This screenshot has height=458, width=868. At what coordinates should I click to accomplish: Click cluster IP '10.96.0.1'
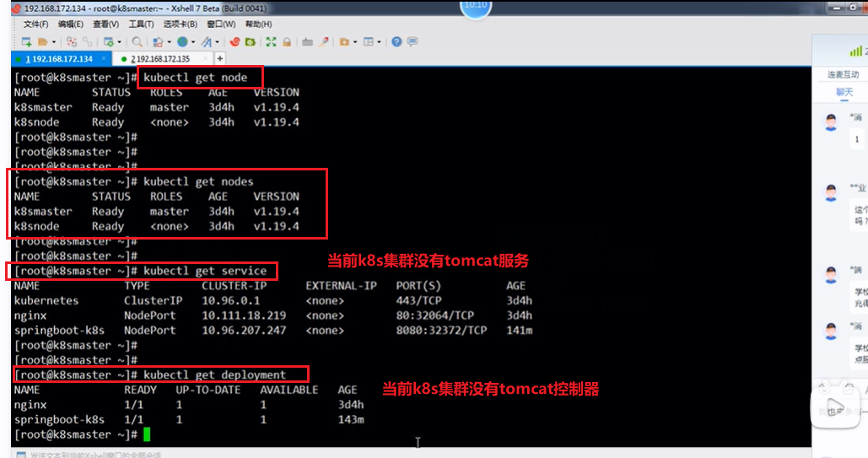click(231, 301)
